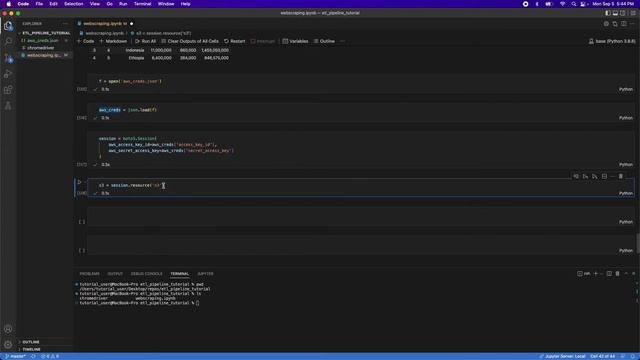Open Run and Debug view
640x360 pixels.
(8, 74)
